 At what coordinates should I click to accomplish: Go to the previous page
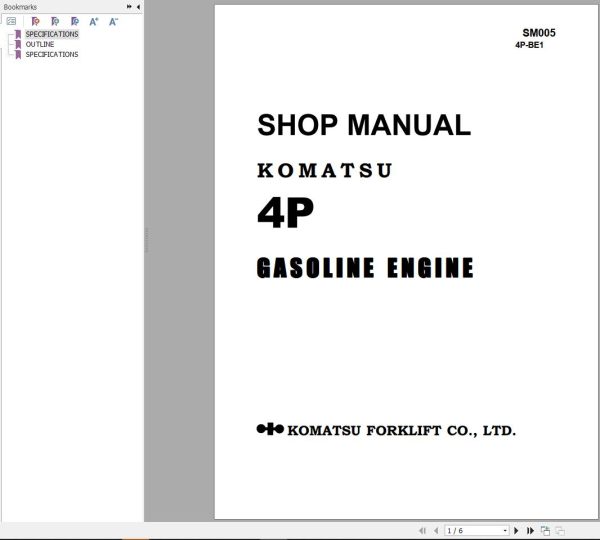(436, 530)
